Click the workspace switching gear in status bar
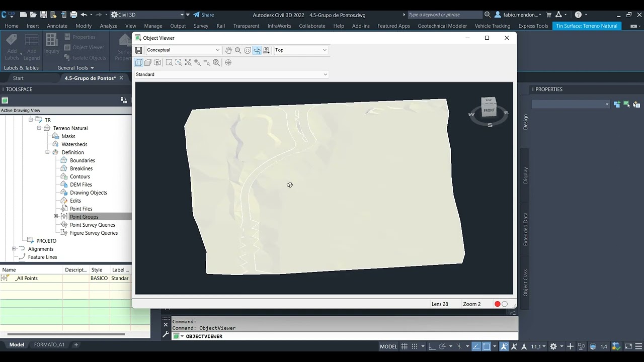The width and height of the screenshot is (644, 362). pyautogui.click(x=553, y=346)
